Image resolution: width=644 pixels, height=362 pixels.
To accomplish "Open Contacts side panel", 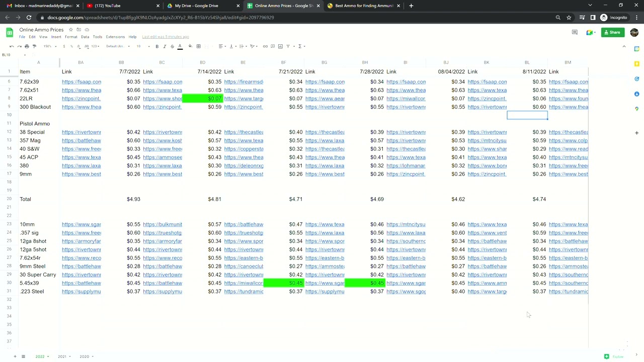I will (636, 94).
